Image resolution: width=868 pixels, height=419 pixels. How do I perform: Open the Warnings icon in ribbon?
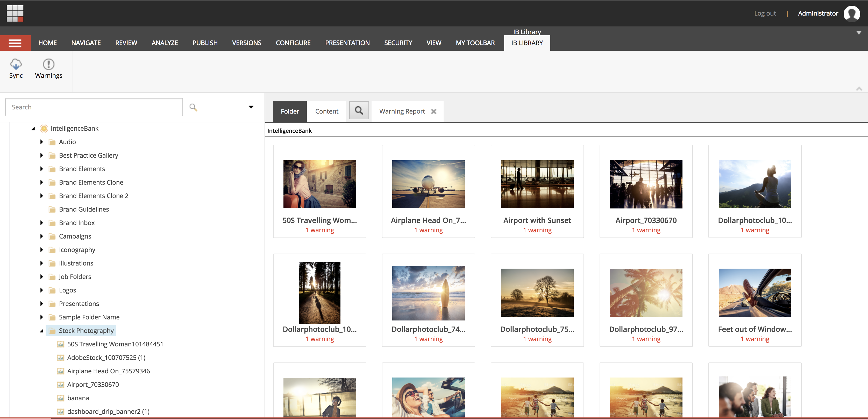click(x=48, y=64)
